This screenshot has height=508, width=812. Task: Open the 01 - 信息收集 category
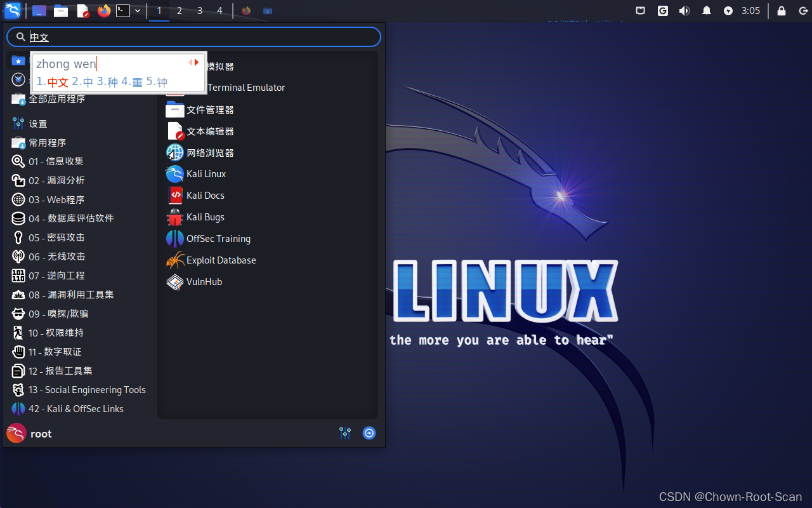81,161
